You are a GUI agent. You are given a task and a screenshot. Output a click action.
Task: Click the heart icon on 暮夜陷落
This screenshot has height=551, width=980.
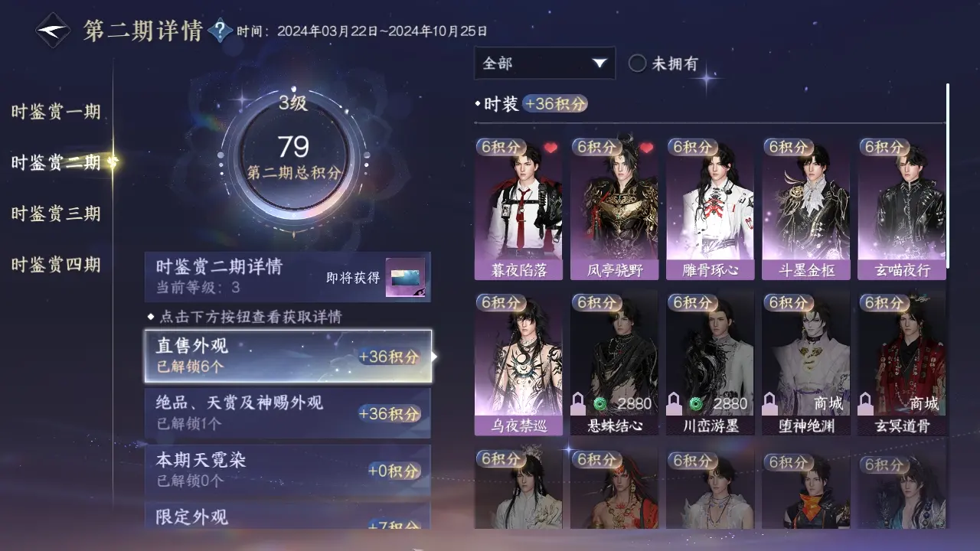551,148
